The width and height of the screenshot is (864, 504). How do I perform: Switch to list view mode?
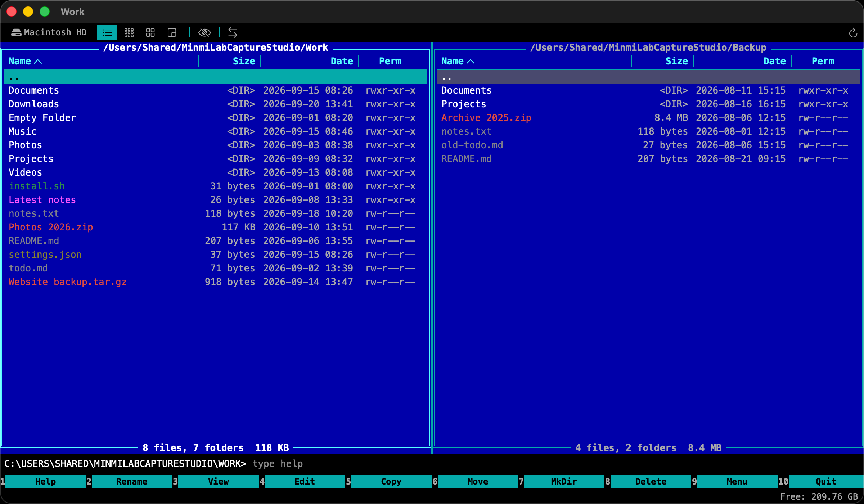(107, 33)
